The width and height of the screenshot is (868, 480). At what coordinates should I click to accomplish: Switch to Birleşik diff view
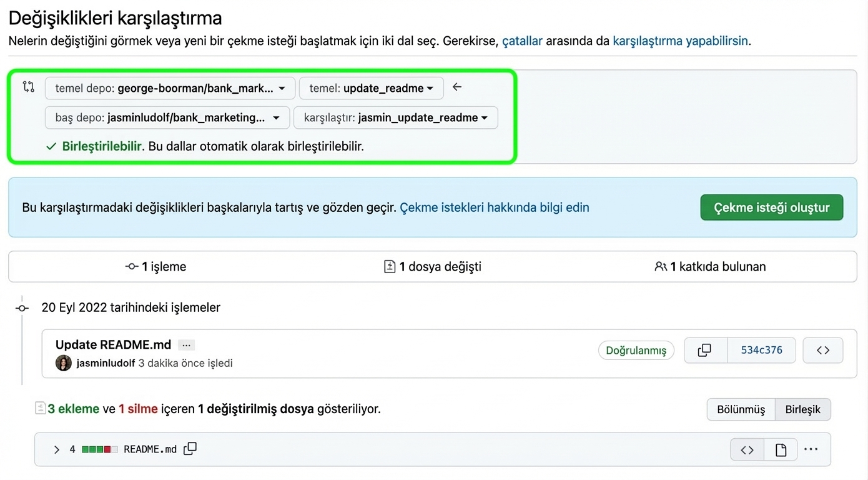point(802,409)
